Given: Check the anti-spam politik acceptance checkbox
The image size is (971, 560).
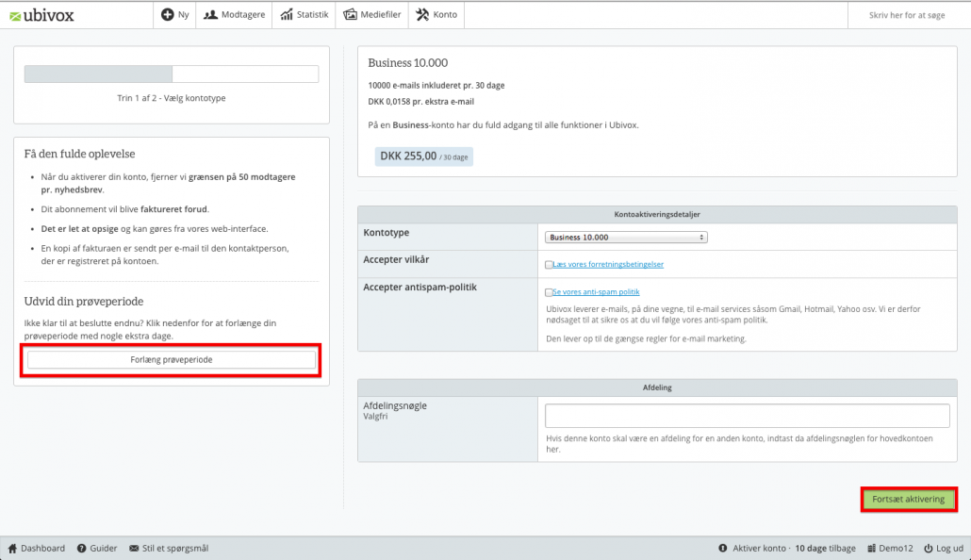Looking at the screenshot, I should click(x=550, y=292).
